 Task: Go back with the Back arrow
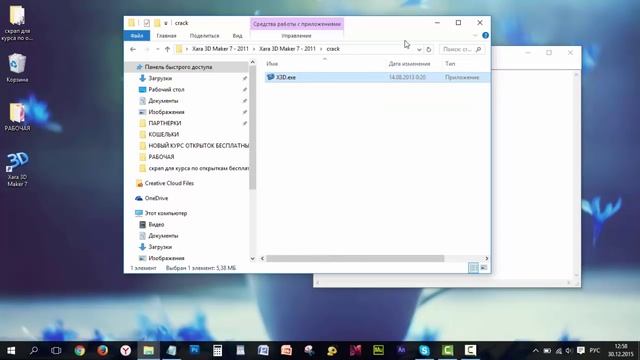click(133, 49)
